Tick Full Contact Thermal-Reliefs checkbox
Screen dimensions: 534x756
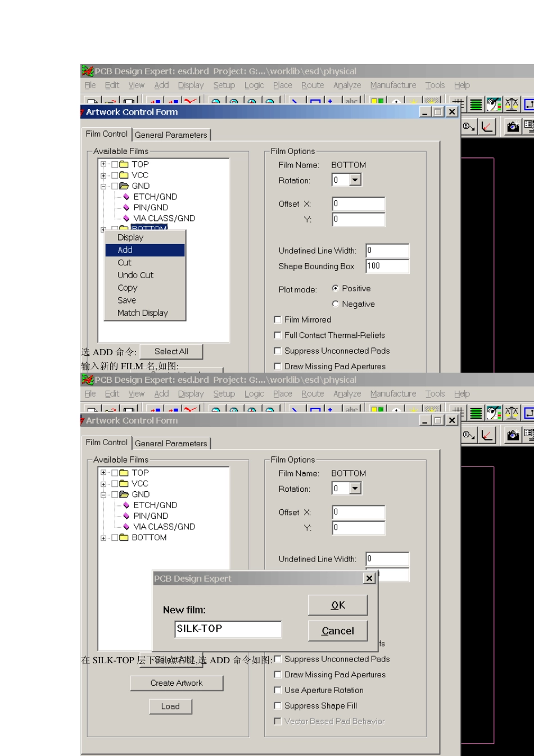pos(277,335)
